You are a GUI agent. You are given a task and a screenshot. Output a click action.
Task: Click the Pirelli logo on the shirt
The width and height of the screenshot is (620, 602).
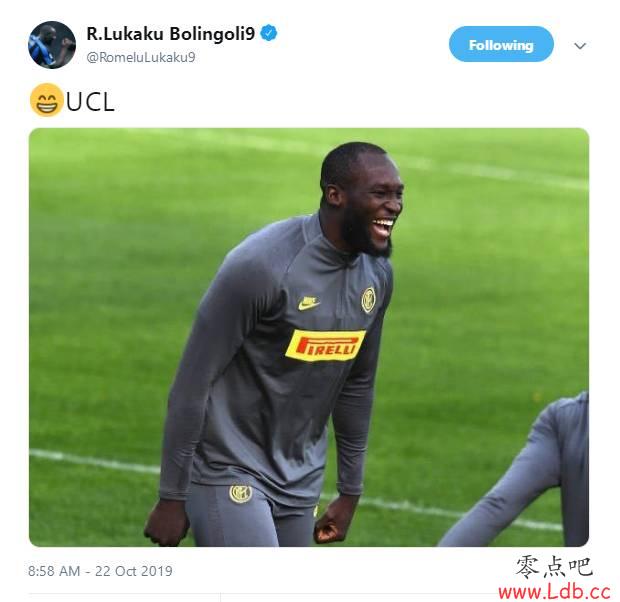tap(325, 345)
